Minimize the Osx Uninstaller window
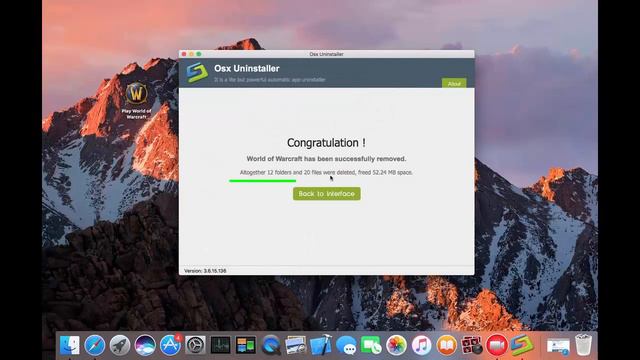The image size is (640, 360). [191, 54]
